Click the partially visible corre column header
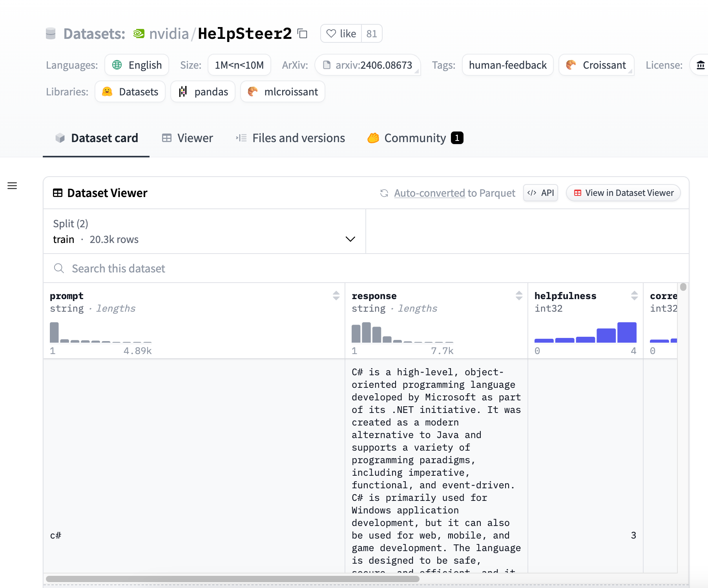Screen dimensions: 708x588 (x=663, y=296)
